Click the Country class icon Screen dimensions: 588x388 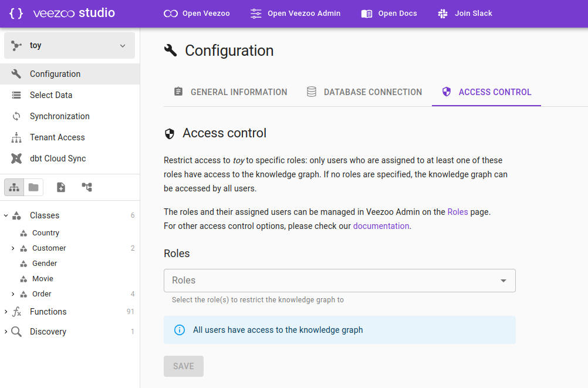[x=23, y=233]
